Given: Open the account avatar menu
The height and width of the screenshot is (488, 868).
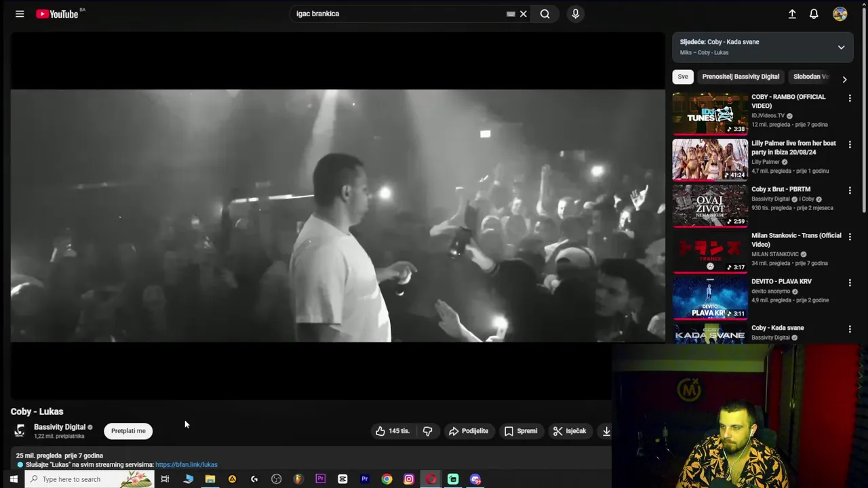Looking at the screenshot, I should point(840,14).
